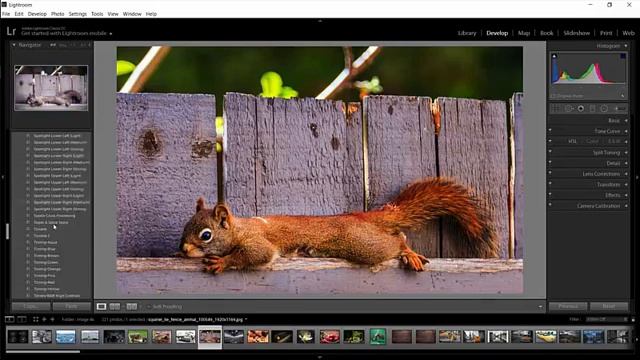The height and width of the screenshot is (360, 640).
Task: Click the Previous button
Action: coord(568,306)
